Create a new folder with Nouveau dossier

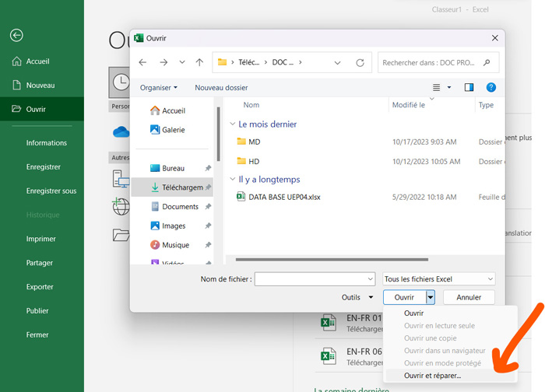[x=221, y=88]
